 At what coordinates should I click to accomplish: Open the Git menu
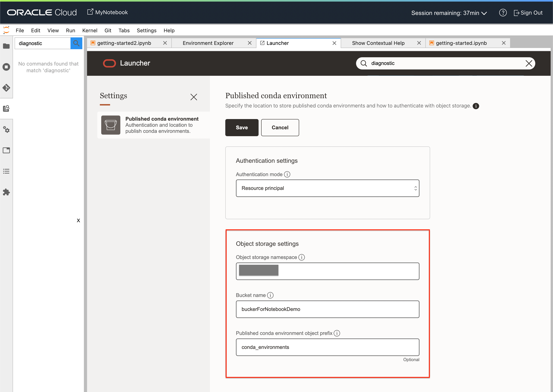tap(108, 31)
